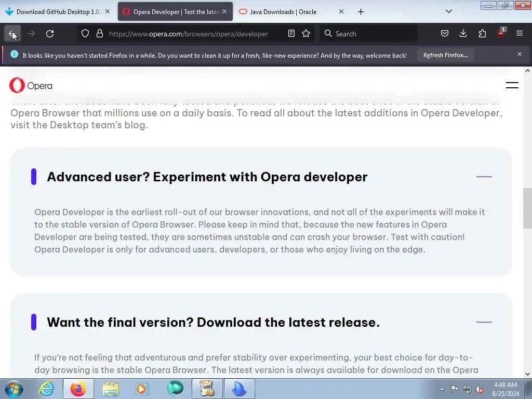Open Save to Pocket icon
Viewport: 532px width, 399px height.
445,34
